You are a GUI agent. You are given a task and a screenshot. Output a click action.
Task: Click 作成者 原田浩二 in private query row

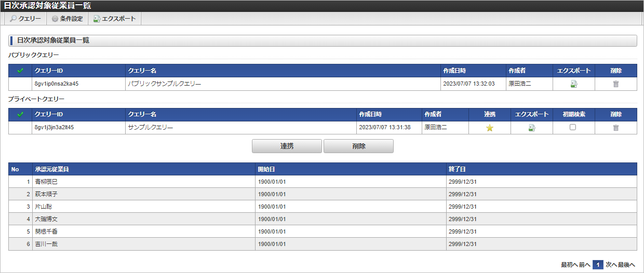pyautogui.click(x=436, y=127)
